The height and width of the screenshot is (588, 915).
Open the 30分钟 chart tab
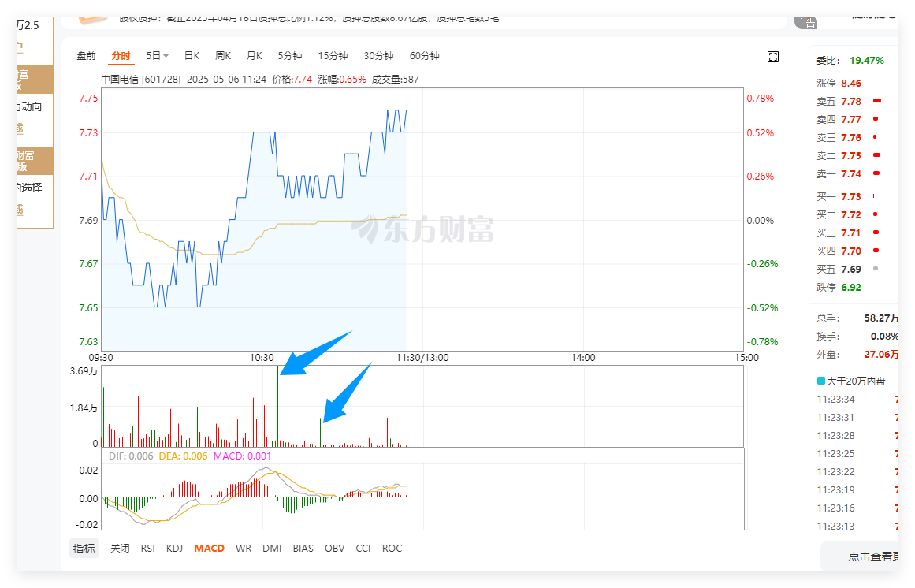click(379, 56)
